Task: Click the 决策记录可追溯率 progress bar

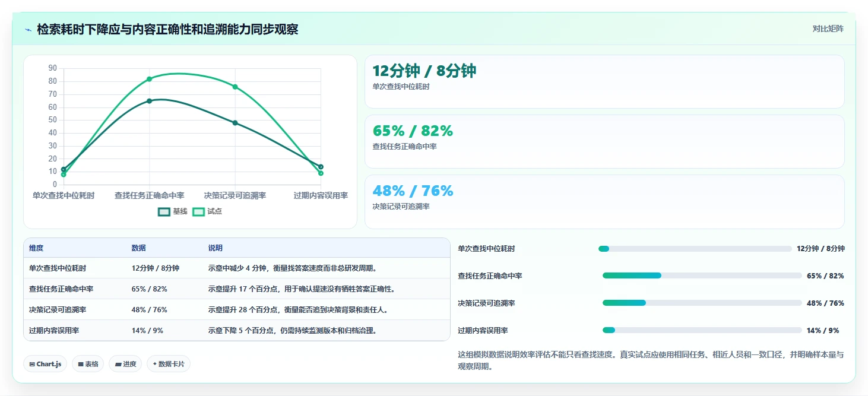Action: [702, 303]
